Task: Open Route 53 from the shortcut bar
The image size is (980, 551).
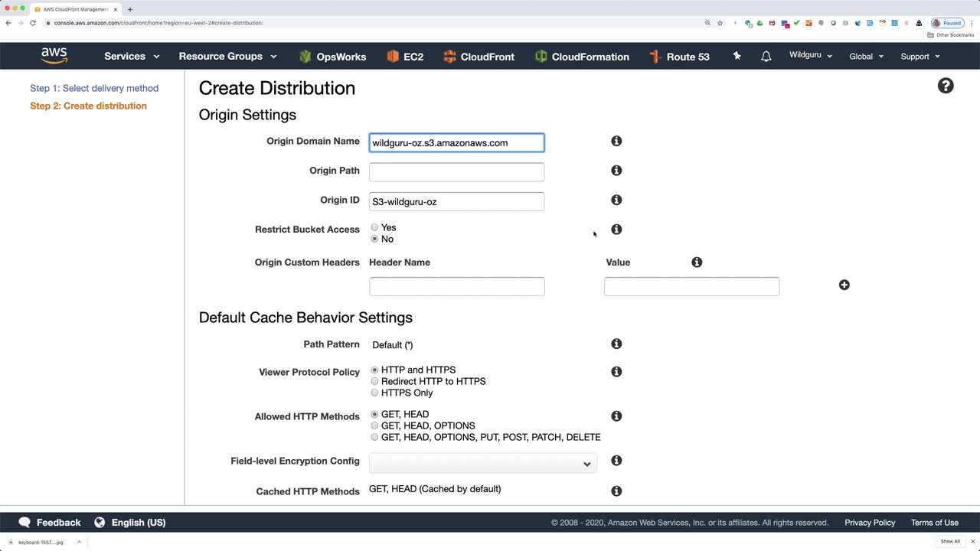Action: tap(679, 57)
